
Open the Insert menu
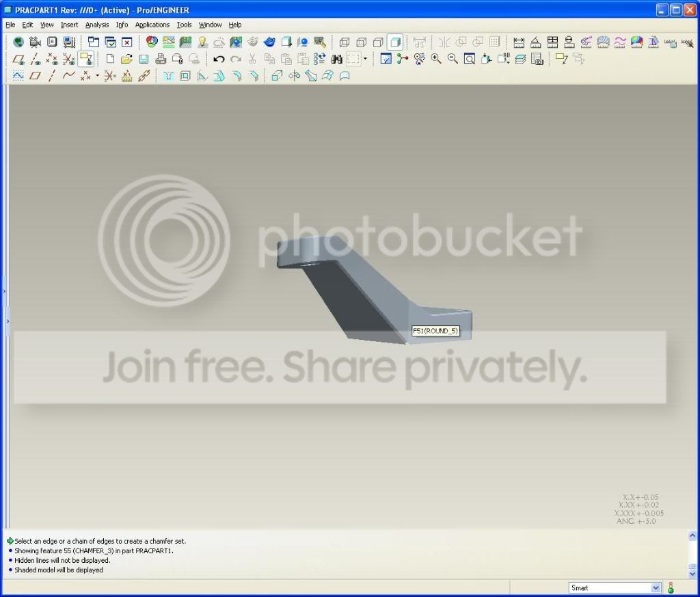(69, 25)
